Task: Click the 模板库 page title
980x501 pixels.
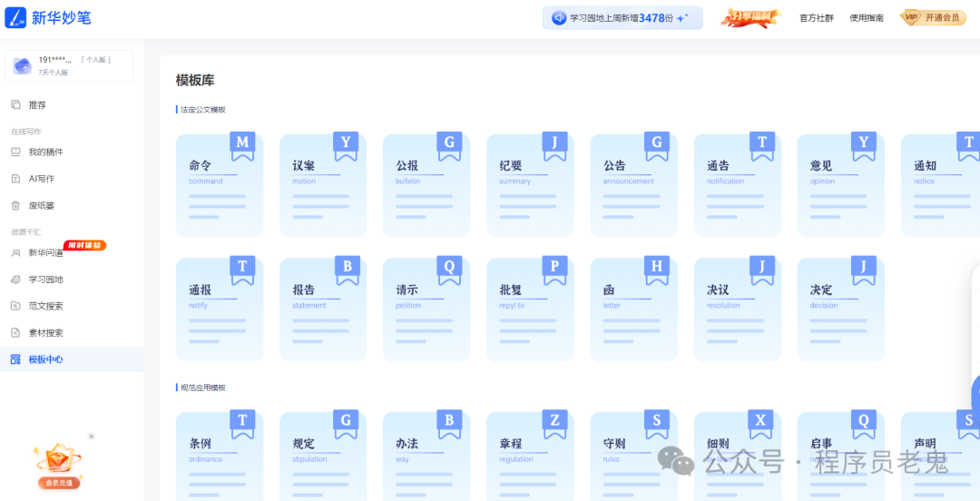Action: point(195,80)
